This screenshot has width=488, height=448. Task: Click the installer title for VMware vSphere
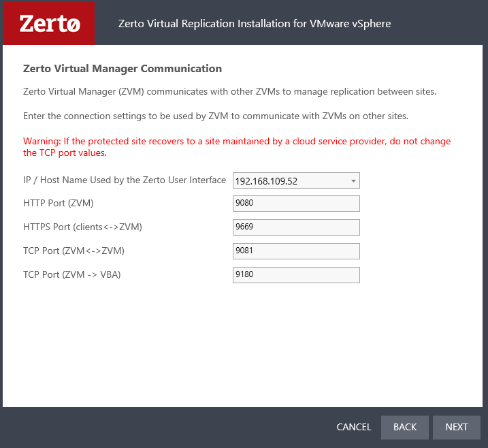click(254, 24)
